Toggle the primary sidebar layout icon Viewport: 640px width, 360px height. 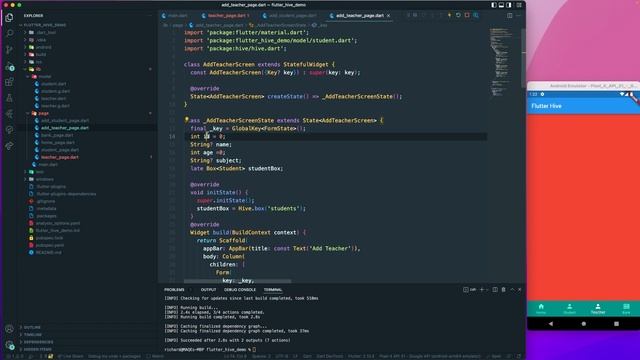pyautogui.click(x=494, y=5)
